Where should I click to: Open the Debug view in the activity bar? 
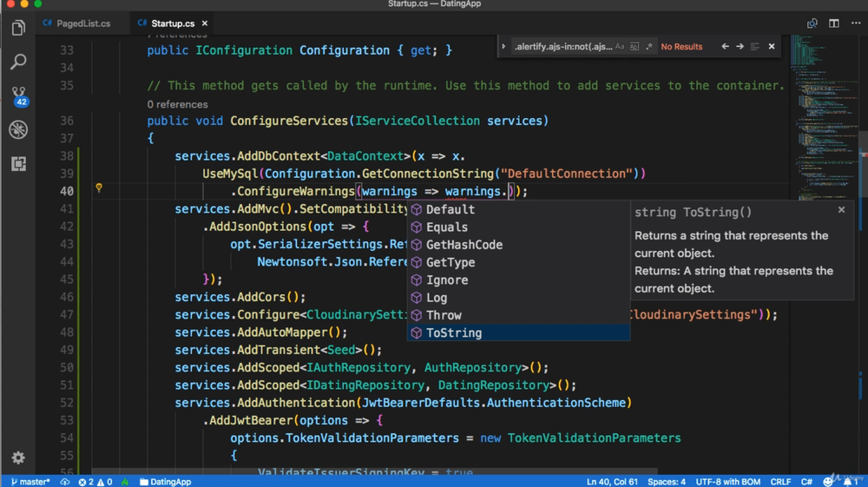[x=18, y=129]
